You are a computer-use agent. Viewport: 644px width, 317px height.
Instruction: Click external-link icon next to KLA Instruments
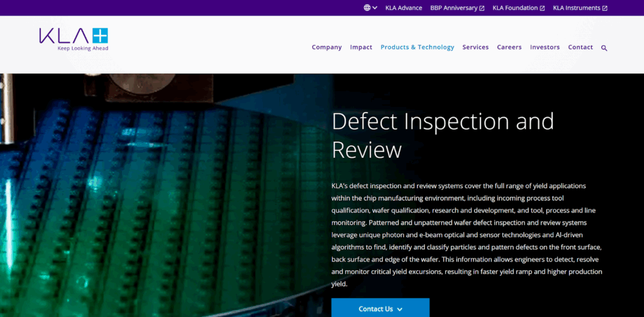pyautogui.click(x=604, y=8)
